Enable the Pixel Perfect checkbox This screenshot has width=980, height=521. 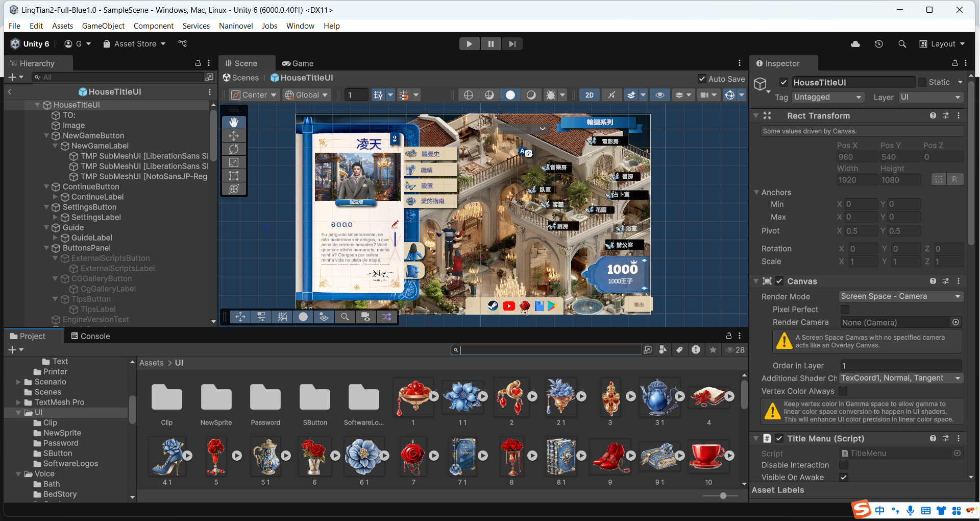(x=845, y=310)
